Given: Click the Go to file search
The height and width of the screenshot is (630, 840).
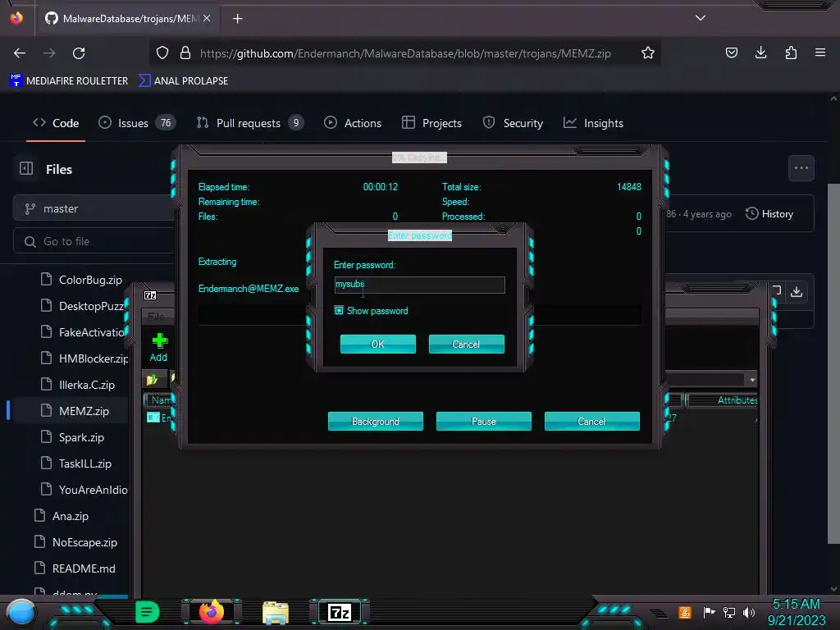Looking at the screenshot, I should (94, 242).
